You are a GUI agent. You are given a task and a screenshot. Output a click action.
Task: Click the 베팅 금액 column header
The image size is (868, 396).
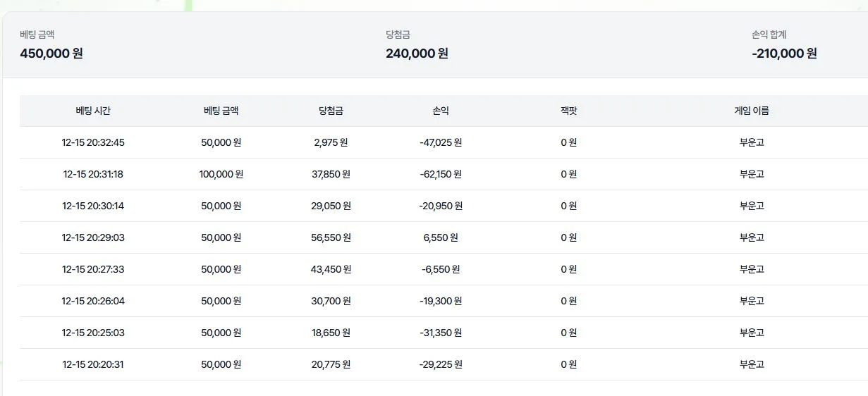221,111
